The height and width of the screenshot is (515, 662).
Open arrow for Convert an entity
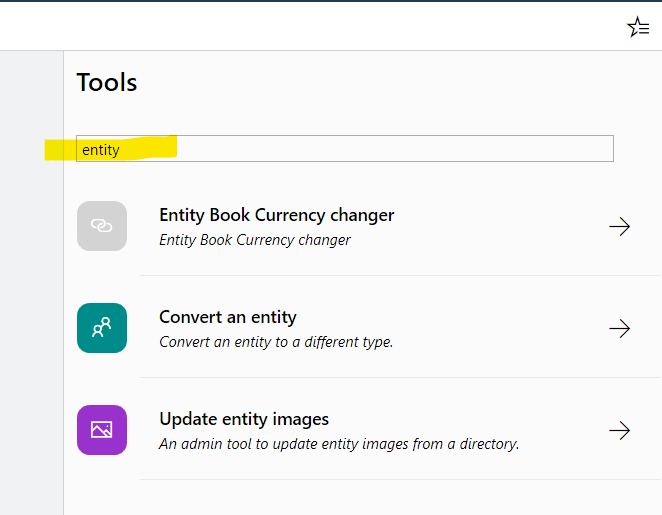click(619, 328)
